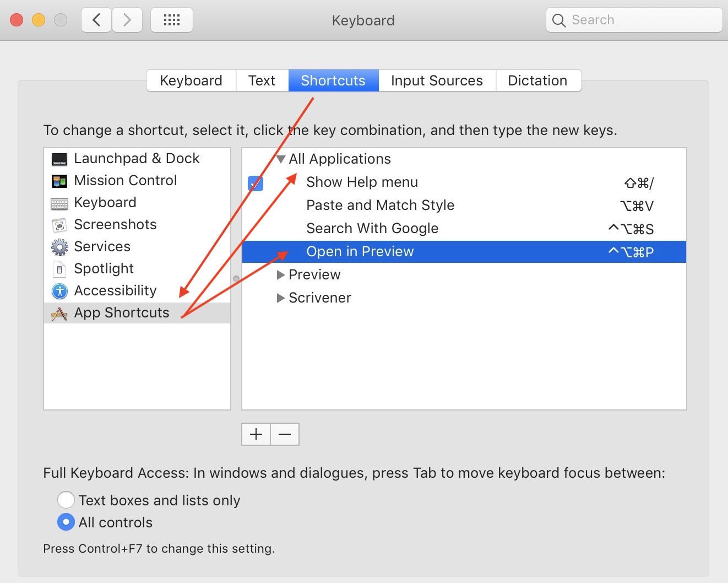Open the Dictation tab

point(537,80)
